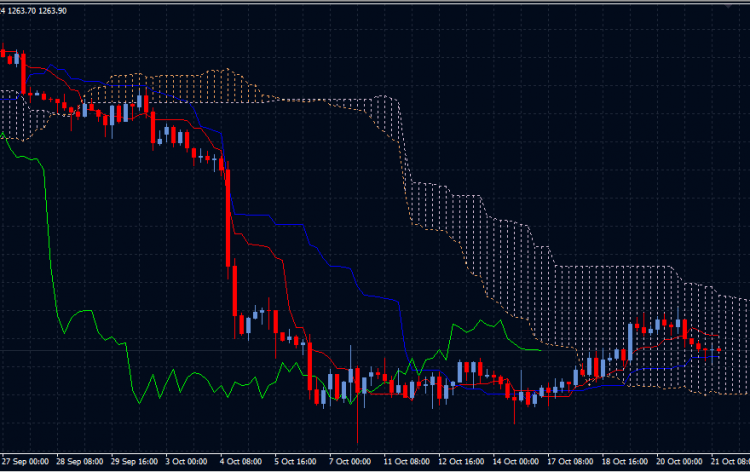Click the 28 Sep 08:00 time label
750x472 pixels.
80,462
